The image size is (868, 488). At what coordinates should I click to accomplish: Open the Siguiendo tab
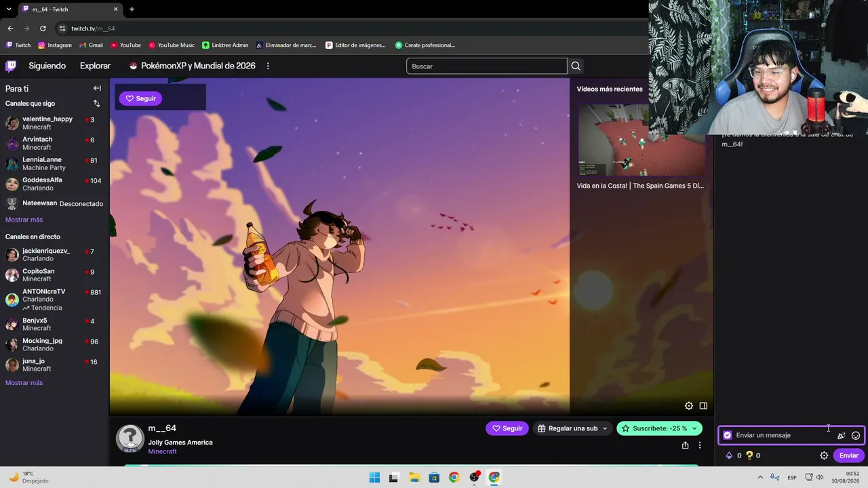coord(47,66)
